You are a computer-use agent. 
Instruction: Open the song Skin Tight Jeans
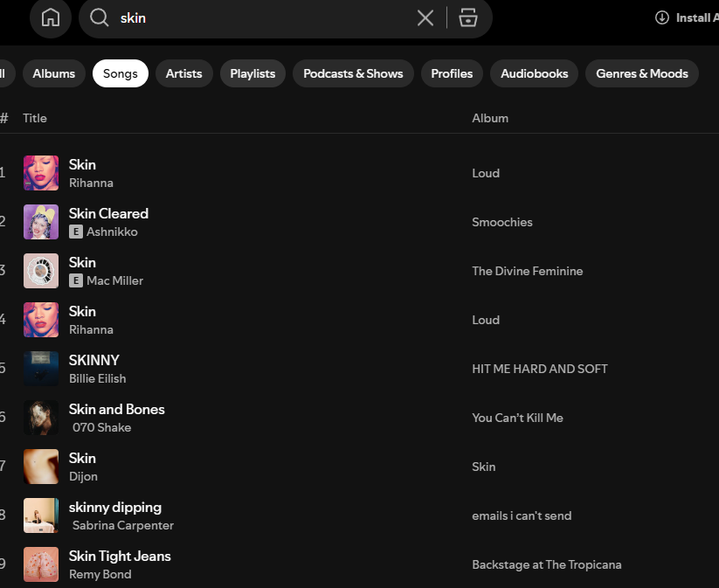(x=120, y=557)
